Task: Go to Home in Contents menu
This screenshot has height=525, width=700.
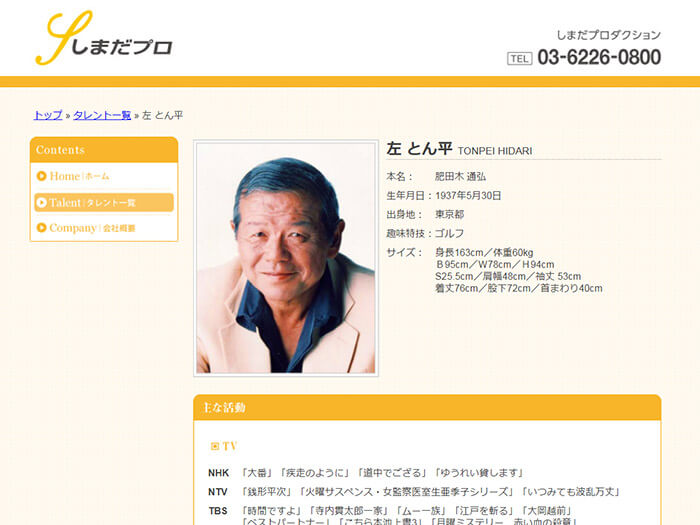Action: pos(104,176)
